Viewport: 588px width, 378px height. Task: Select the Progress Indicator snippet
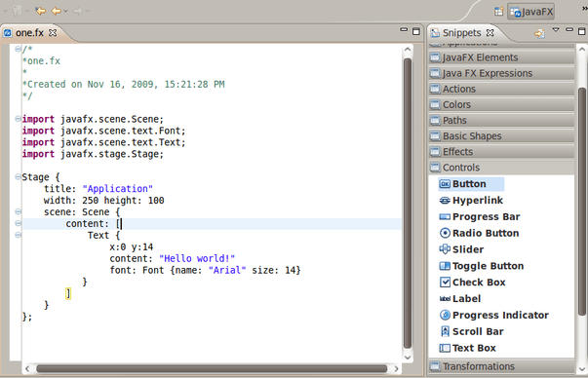[493, 315]
